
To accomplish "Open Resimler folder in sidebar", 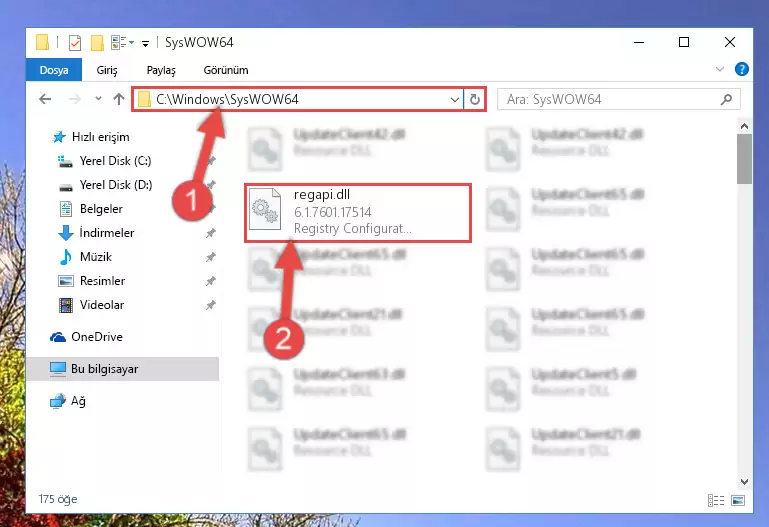I will tap(102, 281).
